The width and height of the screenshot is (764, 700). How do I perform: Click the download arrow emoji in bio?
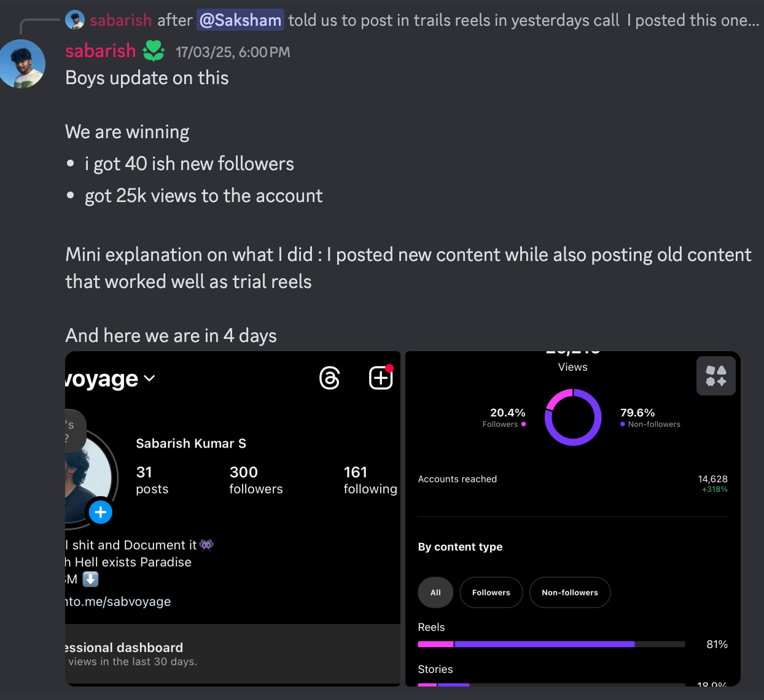(x=90, y=579)
